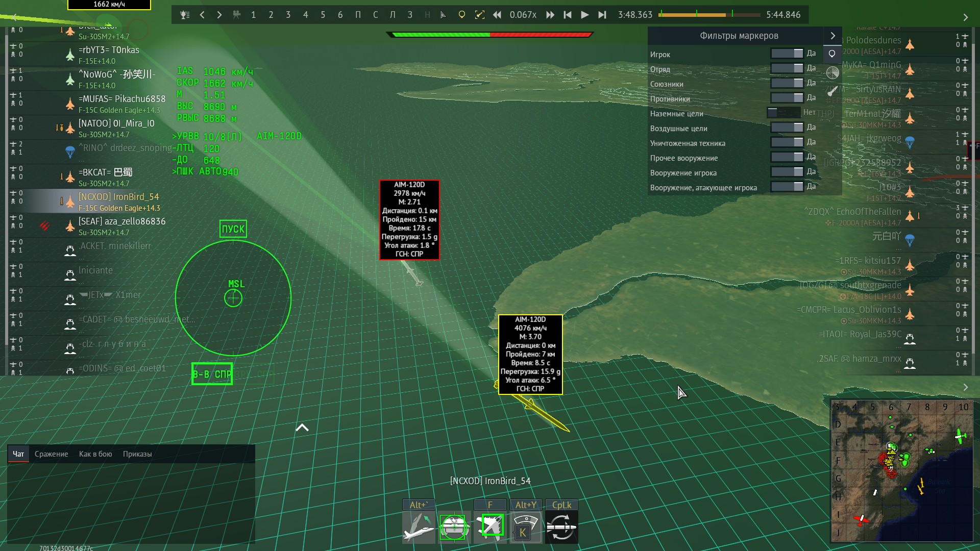Open the Как в бою tab
The height and width of the screenshot is (551, 980).
(95, 454)
